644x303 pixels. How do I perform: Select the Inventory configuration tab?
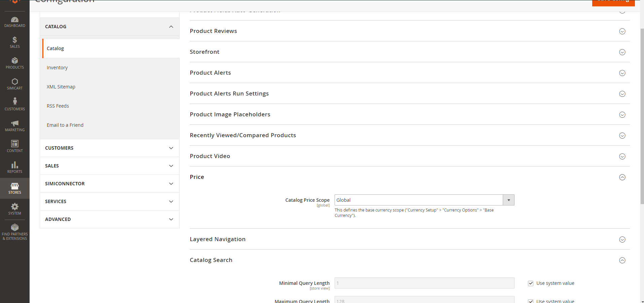[111, 68]
